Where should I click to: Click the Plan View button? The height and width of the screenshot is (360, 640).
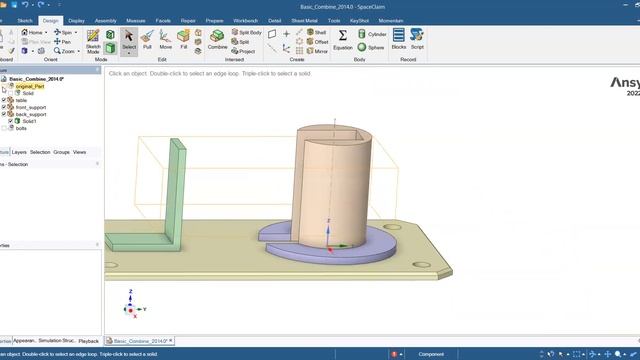[37, 42]
